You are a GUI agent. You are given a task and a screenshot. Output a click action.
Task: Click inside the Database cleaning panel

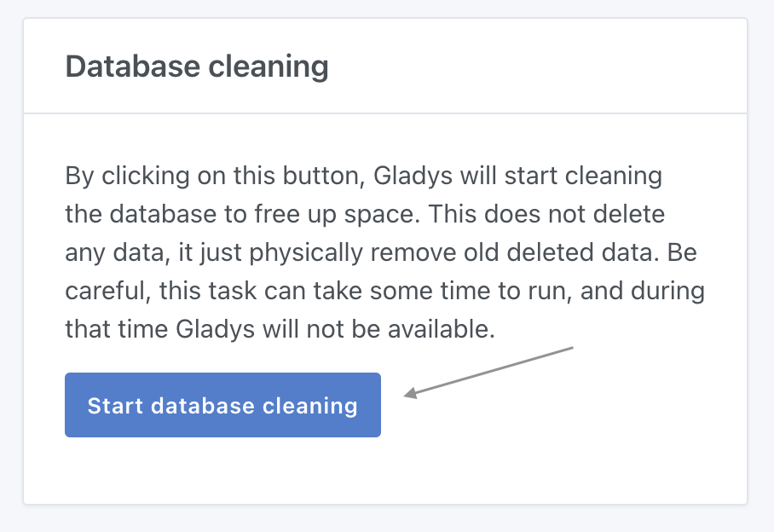pos(384,256)
